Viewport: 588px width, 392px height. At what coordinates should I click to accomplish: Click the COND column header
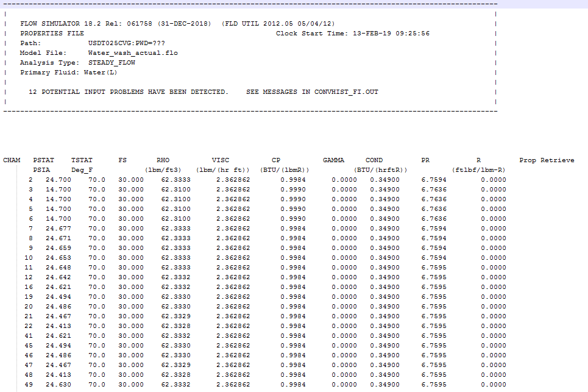374,160
